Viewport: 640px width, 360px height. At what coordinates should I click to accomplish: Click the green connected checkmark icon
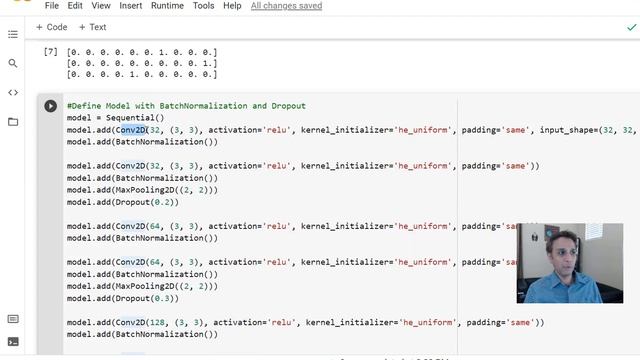click(631, 27)
